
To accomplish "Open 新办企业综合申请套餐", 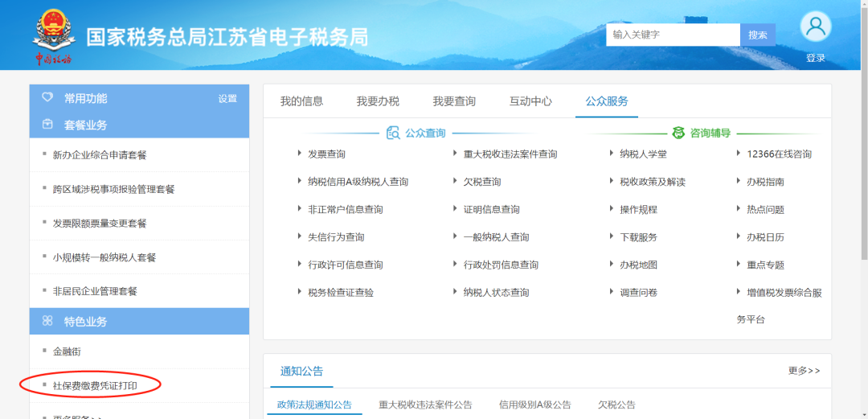I will click(100, 155).
